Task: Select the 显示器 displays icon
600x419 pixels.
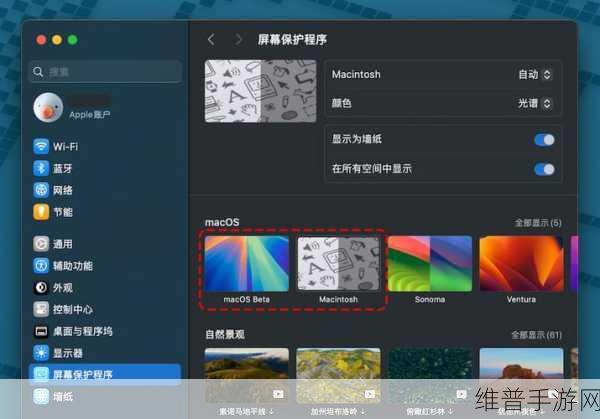Action: click(41, 353)
